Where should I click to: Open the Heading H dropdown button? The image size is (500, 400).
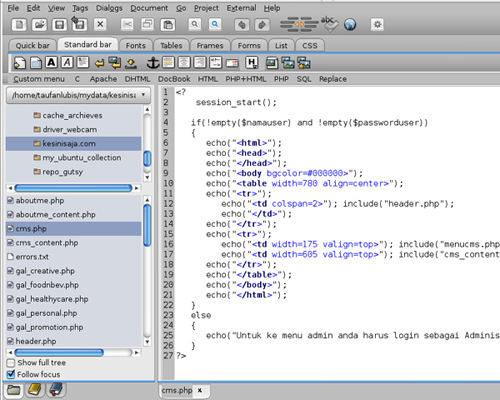252,63
